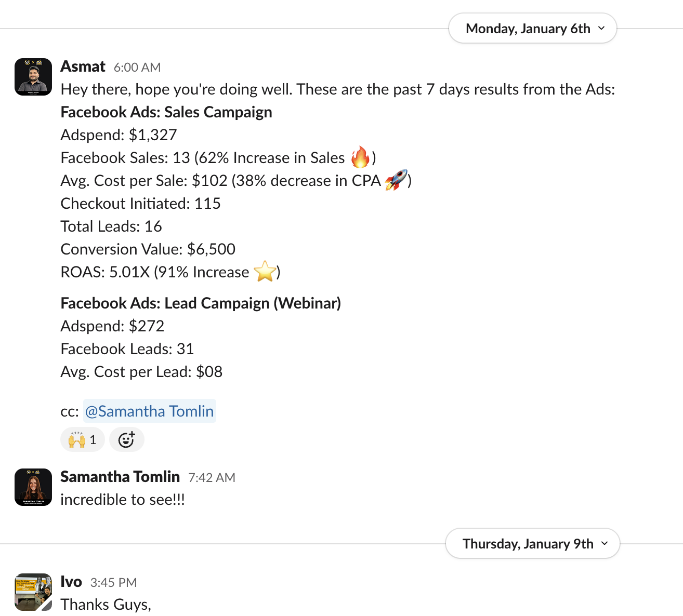The height and width of the screenshot is (616, 683).
Task: Click the 'incredible to see!!!' message
Action: click(123, 500)
